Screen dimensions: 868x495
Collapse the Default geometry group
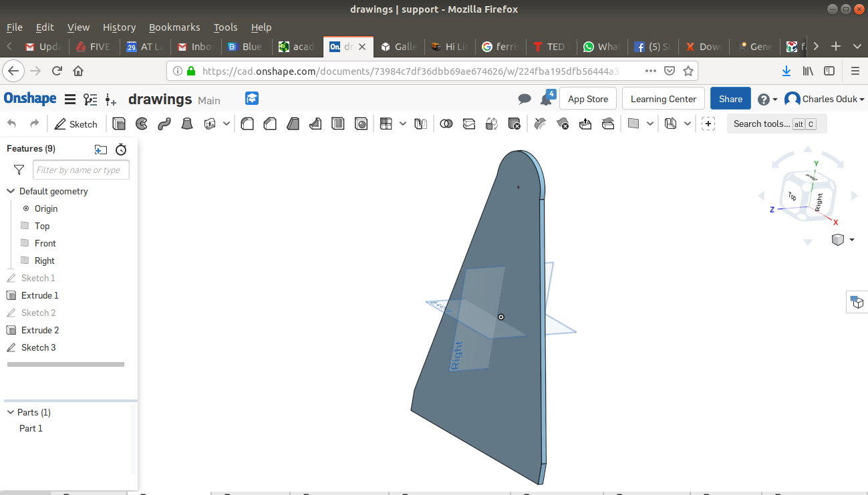[11, 191]
